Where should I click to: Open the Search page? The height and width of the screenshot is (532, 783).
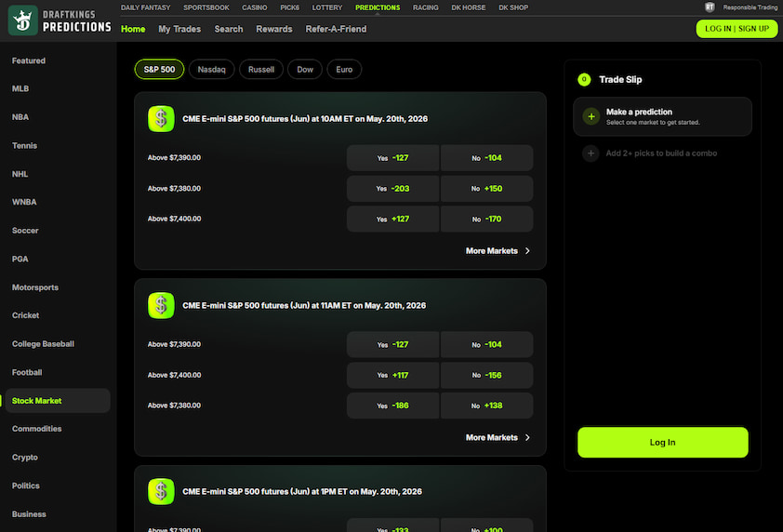[229, 29]
